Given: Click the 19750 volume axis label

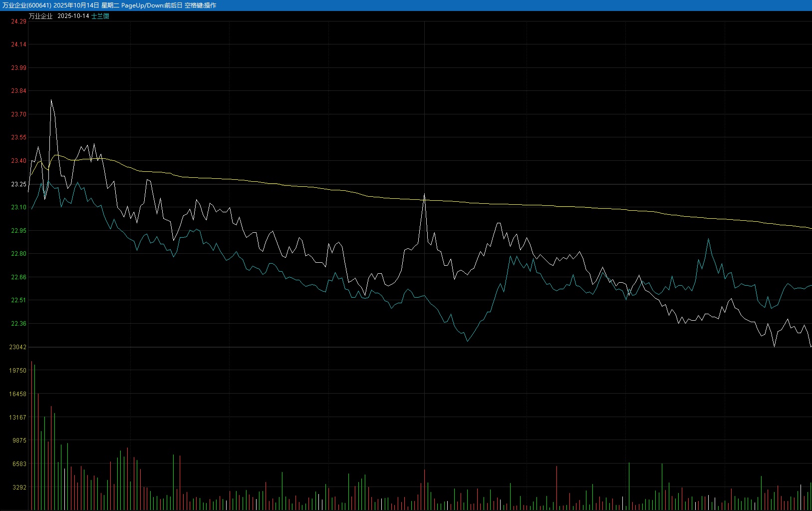Looking at the screenshot, I should coord(18,371).
